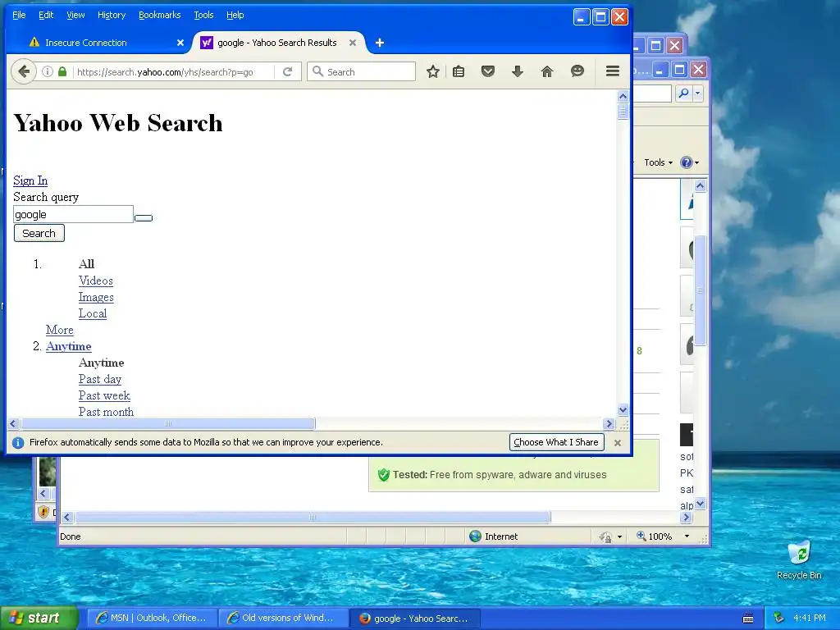Reload the page with the refresh icon
Screen dimensions: 840x630
(288, 71)
